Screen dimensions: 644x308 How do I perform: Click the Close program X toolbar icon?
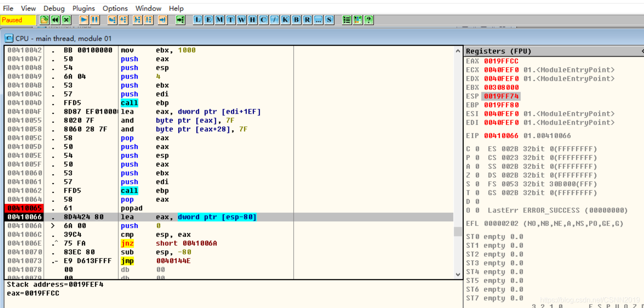[66, 20]
